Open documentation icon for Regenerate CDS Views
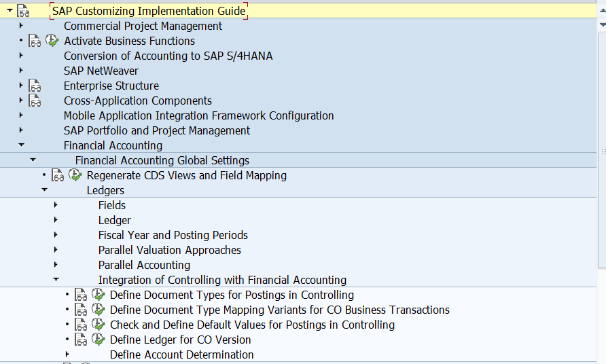This screenshot has width=606, height=364. coord(58,175)
